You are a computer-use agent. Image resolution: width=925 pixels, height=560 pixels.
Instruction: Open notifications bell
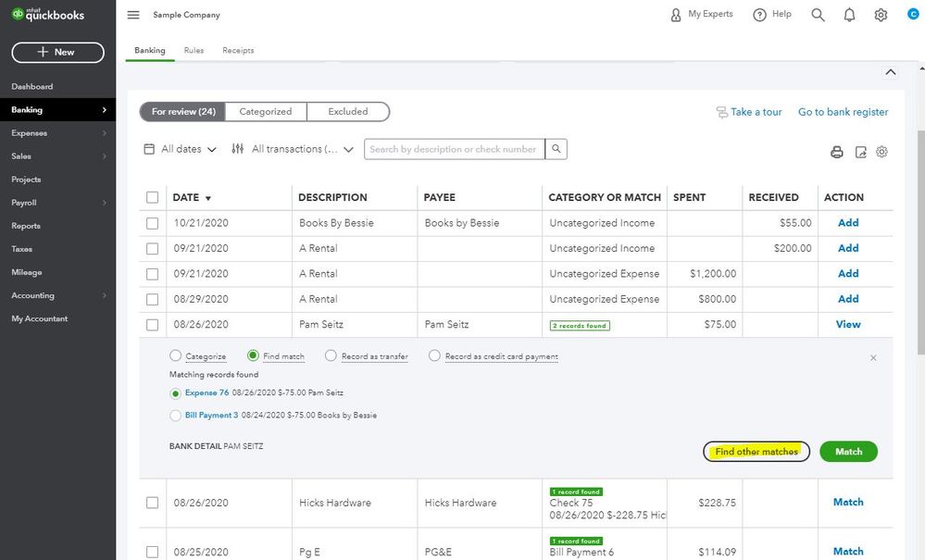click(849, 15)
